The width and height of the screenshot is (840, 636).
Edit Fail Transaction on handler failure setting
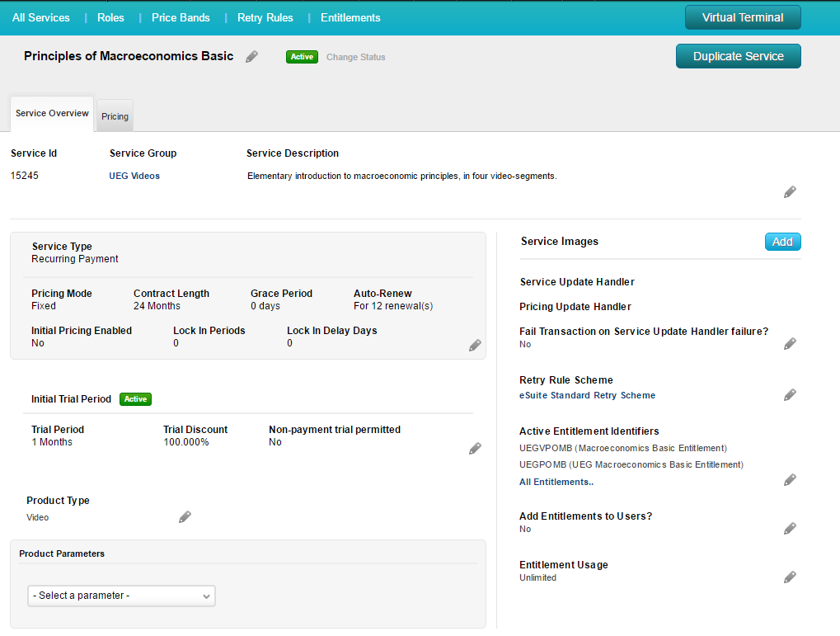pyautogui.click(x=790, y=344)
